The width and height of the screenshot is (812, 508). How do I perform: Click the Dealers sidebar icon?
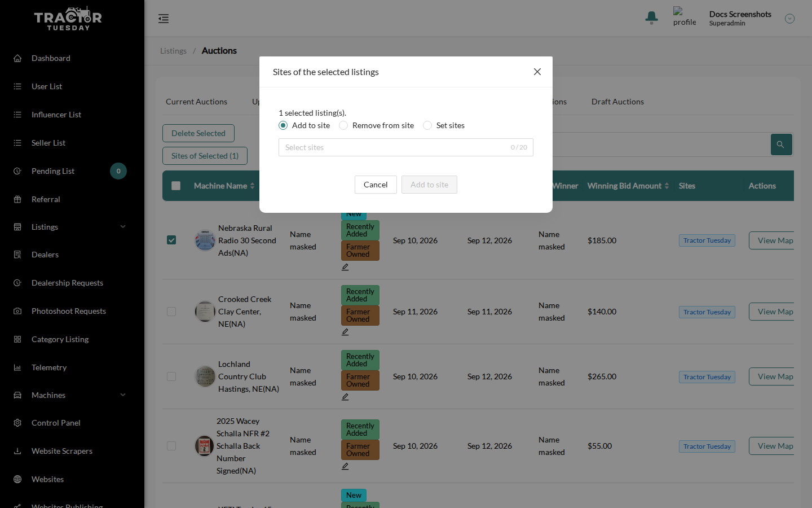pos(17,255)
